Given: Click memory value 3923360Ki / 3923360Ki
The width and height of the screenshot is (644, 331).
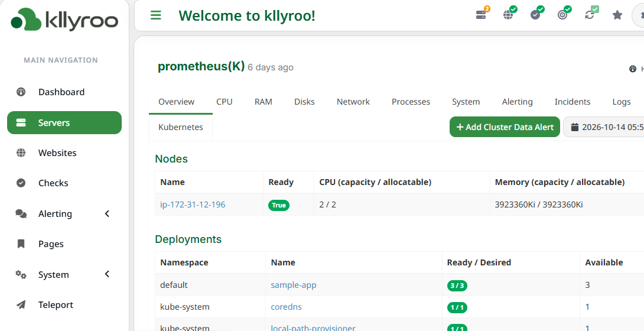Looking at the screenshot, I should tap(539, 205).
